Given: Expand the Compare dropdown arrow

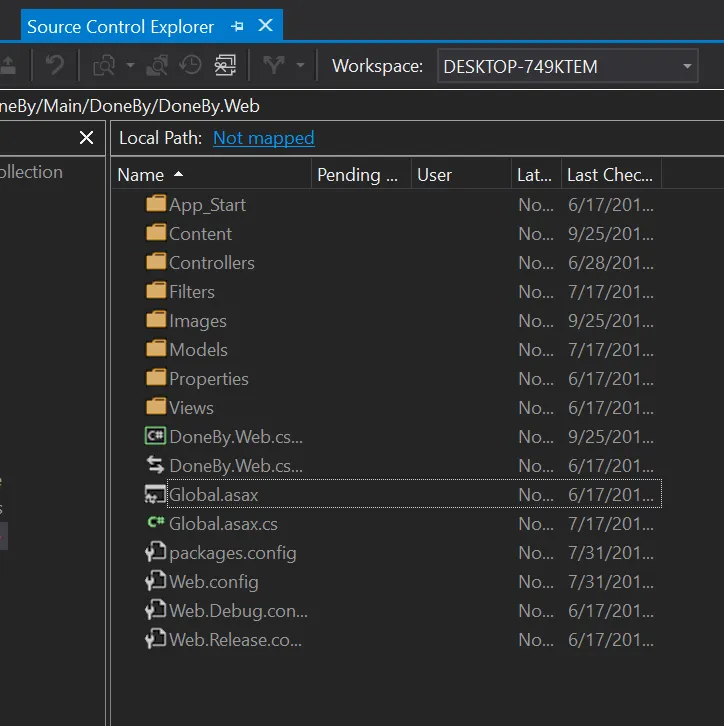Looking at the screenshot, I should pyautogui.click(x=130, y=66).
